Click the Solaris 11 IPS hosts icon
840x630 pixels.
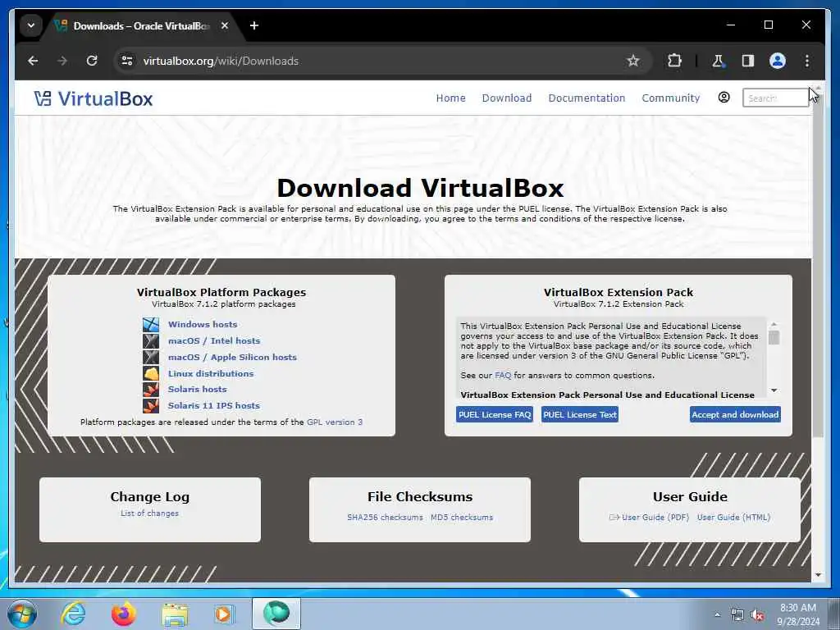click(x=151, y=405)
